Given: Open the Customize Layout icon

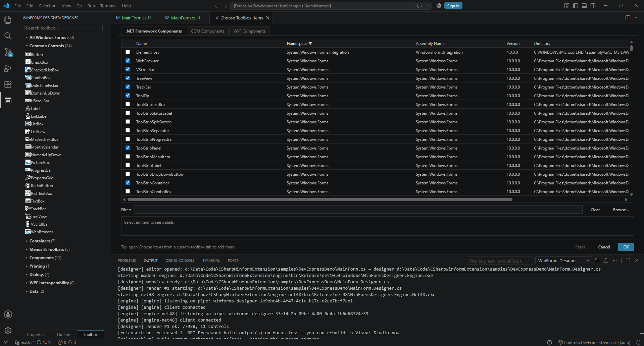Looking at the screenshot, I should pos(567,6).
